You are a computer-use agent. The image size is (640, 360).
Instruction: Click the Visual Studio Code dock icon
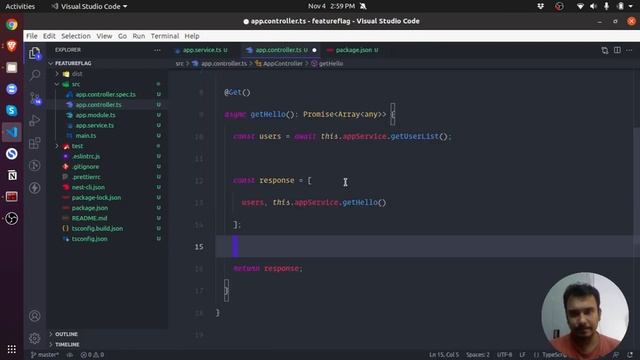[11, 132]
